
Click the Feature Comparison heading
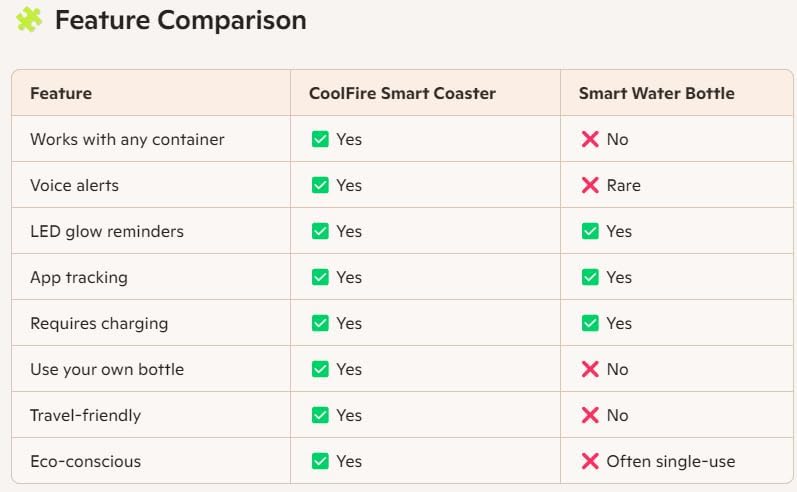180,20
